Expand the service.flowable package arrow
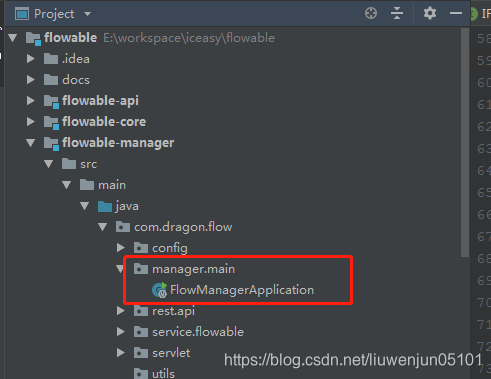The height and width of the screenshot is (379, 491). tap(121, 332)
